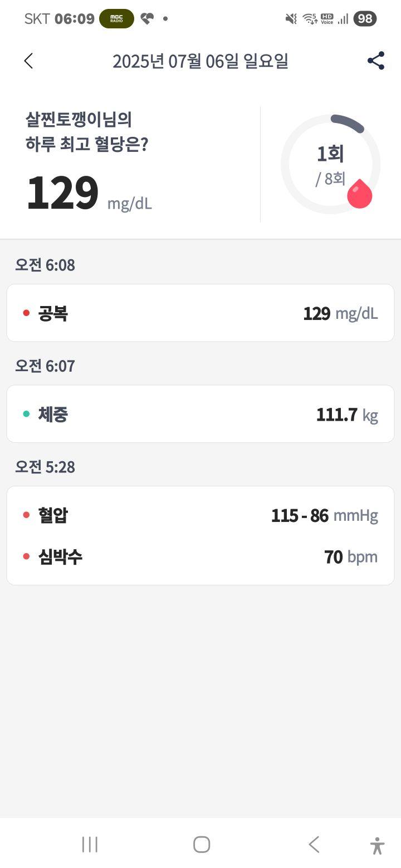Tap the red blood drop icon
Viewport: 401px width, 868px height.
(x=359, y=194)
